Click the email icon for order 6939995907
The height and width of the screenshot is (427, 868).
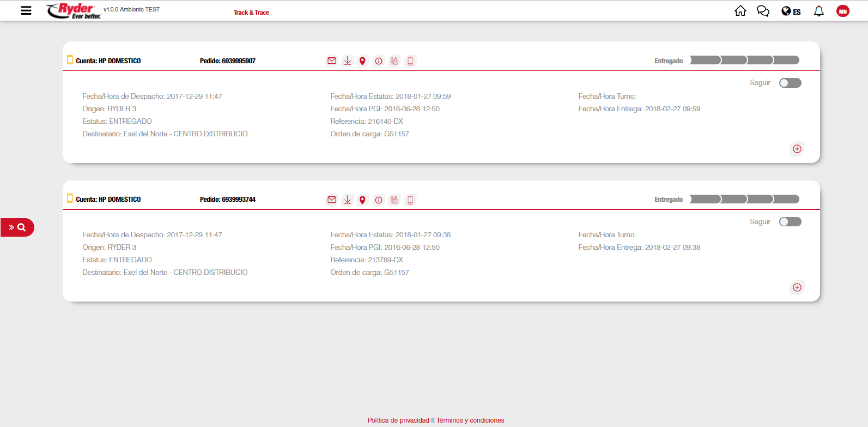pos(332,61)
